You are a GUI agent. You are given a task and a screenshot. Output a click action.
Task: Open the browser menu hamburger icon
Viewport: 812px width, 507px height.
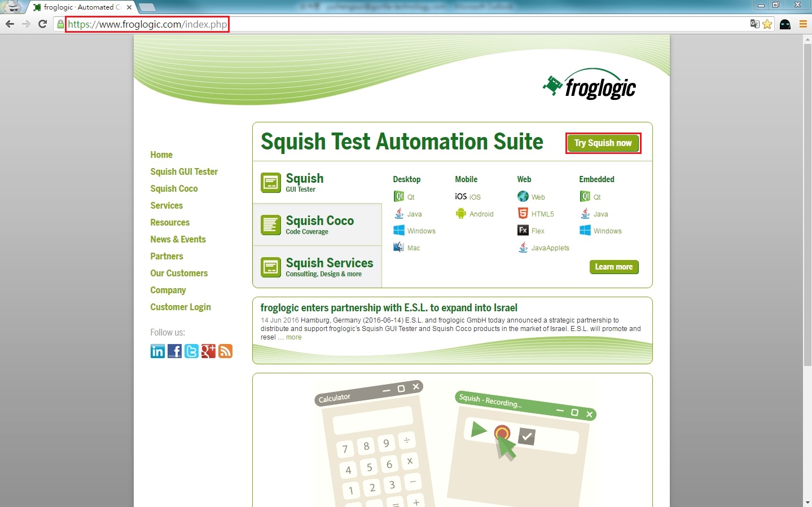804,24
